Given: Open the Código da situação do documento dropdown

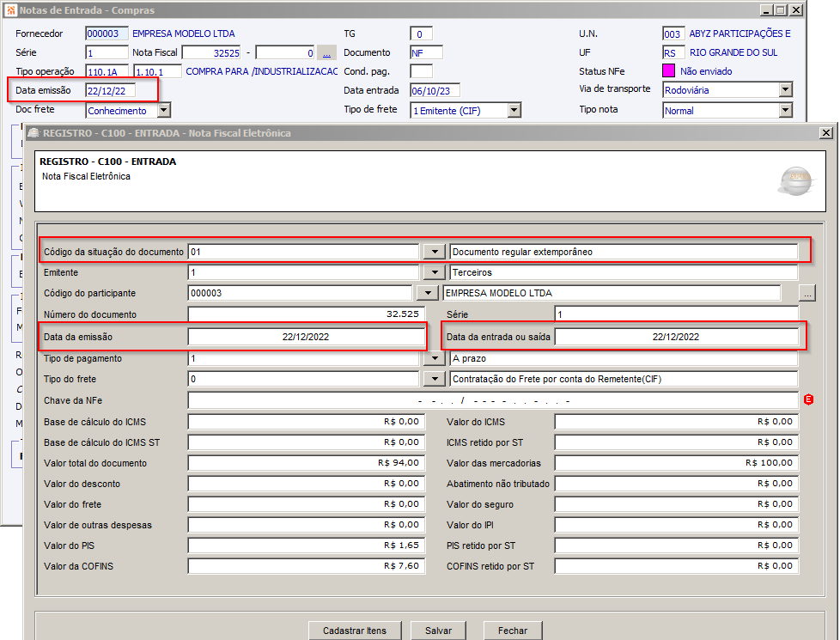Looking at the screenshot, I should coord(435,252).
